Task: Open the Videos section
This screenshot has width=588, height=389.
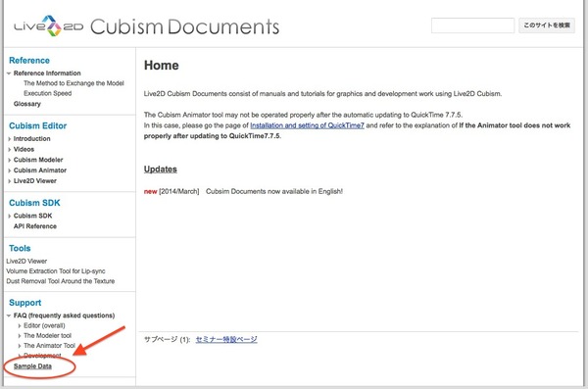Action: click(x=24, y=149)
